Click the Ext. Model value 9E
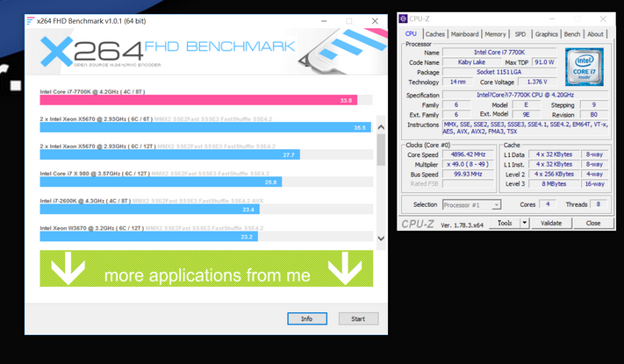This screenshot has height=364, width=624. pos(526,115)
